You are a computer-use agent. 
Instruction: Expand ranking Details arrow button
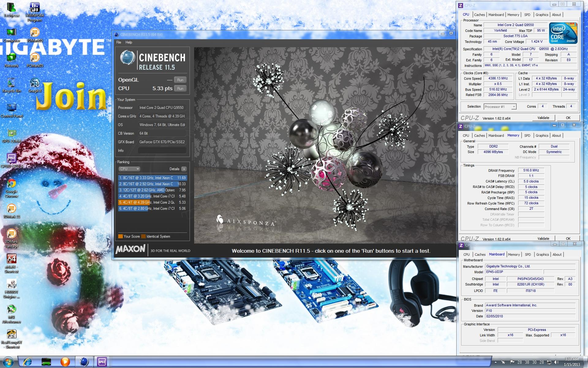[184, 169]
